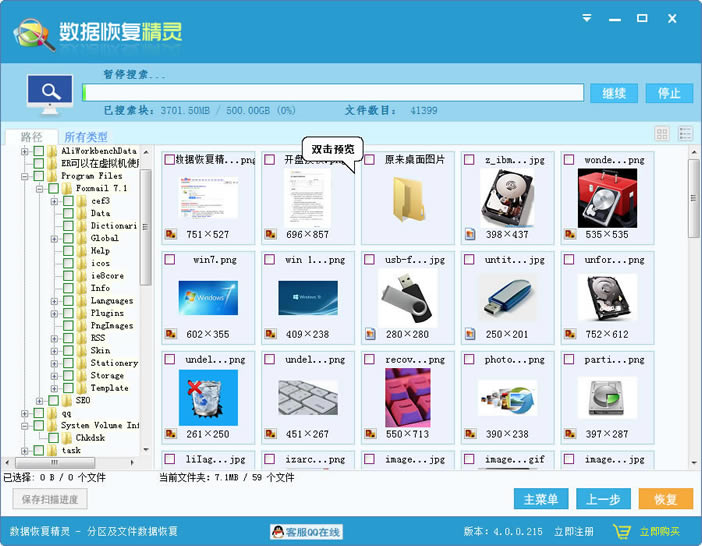Click the 继续 continue button
Image resolution: width=702 pixels, height=546 pixels.
(614, 93)
